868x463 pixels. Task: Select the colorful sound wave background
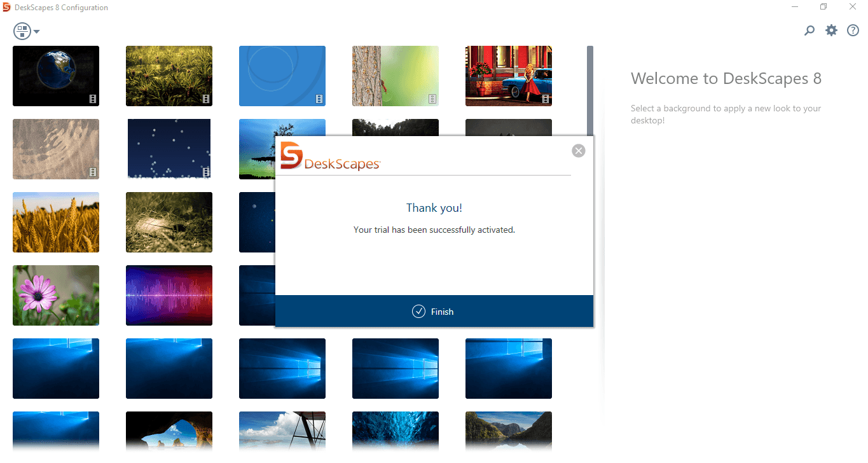coord(169,295)
